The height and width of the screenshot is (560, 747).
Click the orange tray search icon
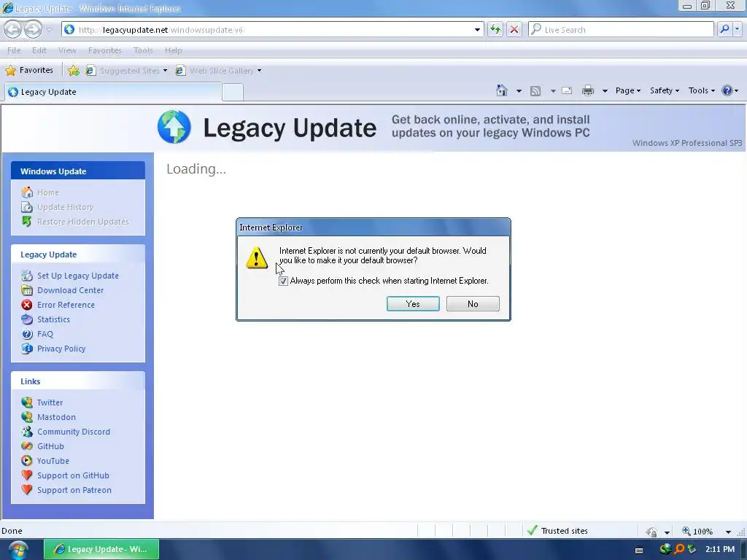pyautogui.click(x=679, y=549)
